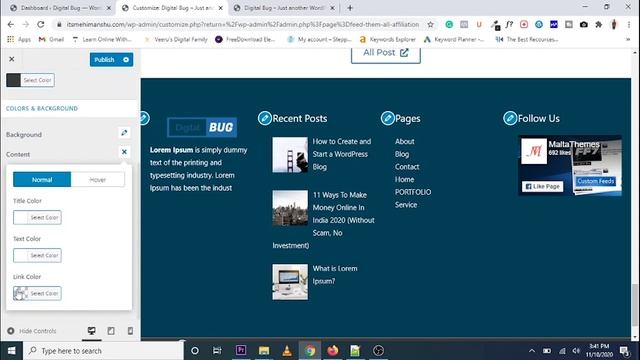Reload the current page
The height and width of the screenshot is (360, 640).
[40, 24]
